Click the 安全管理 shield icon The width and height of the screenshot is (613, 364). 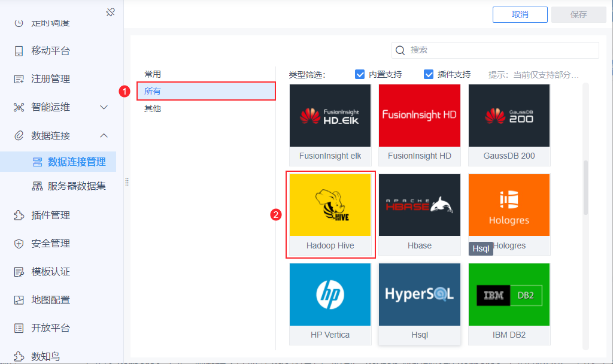pos(19,244)
